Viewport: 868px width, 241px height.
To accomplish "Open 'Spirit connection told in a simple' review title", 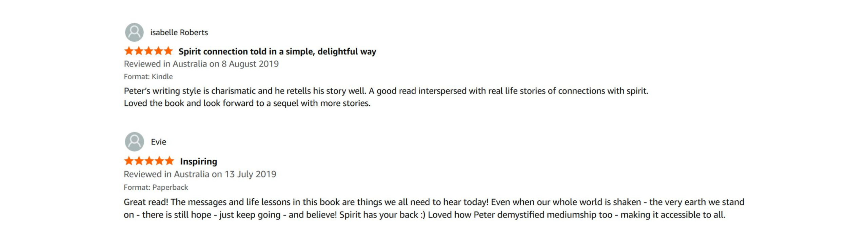I will point(277,52).
